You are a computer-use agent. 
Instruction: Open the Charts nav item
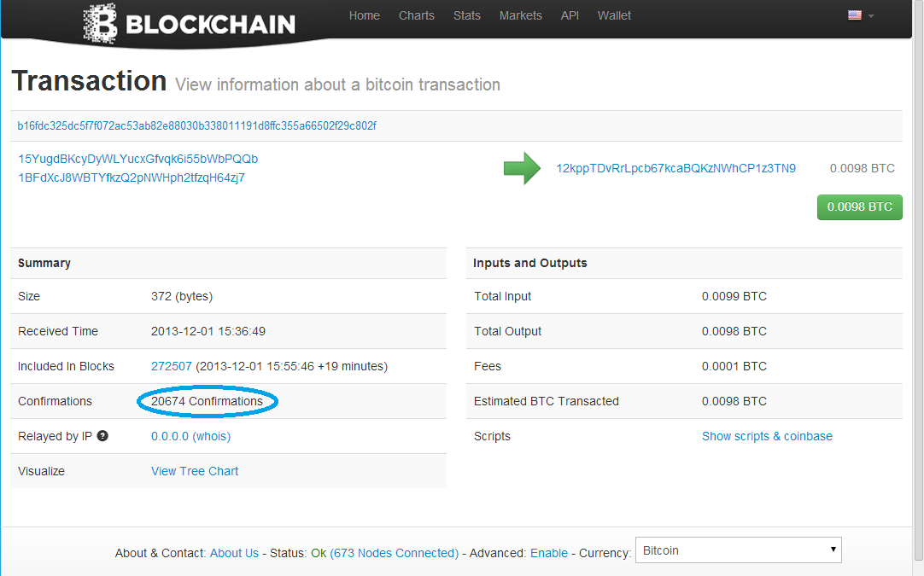click(x=417, y=16)
